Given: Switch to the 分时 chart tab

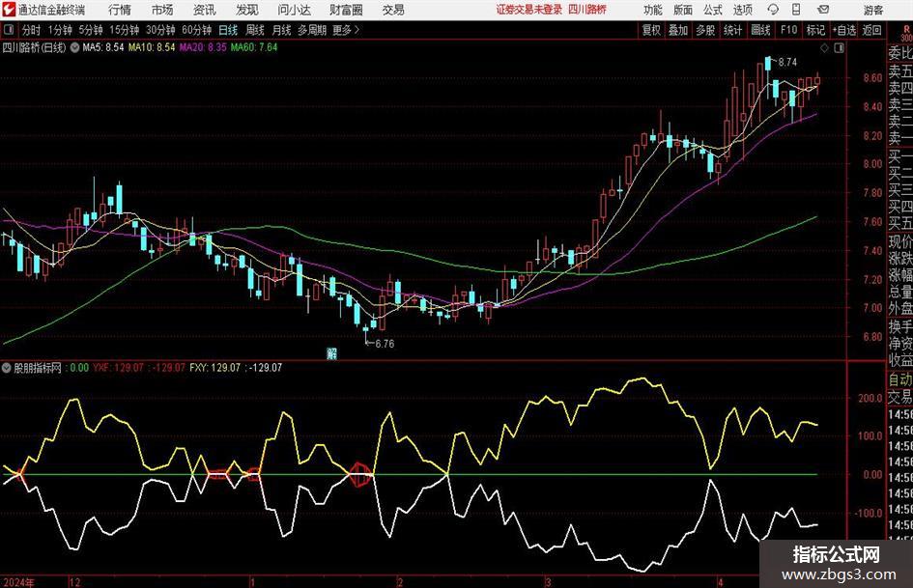Looking at the screenshot, I should [31, 30].
